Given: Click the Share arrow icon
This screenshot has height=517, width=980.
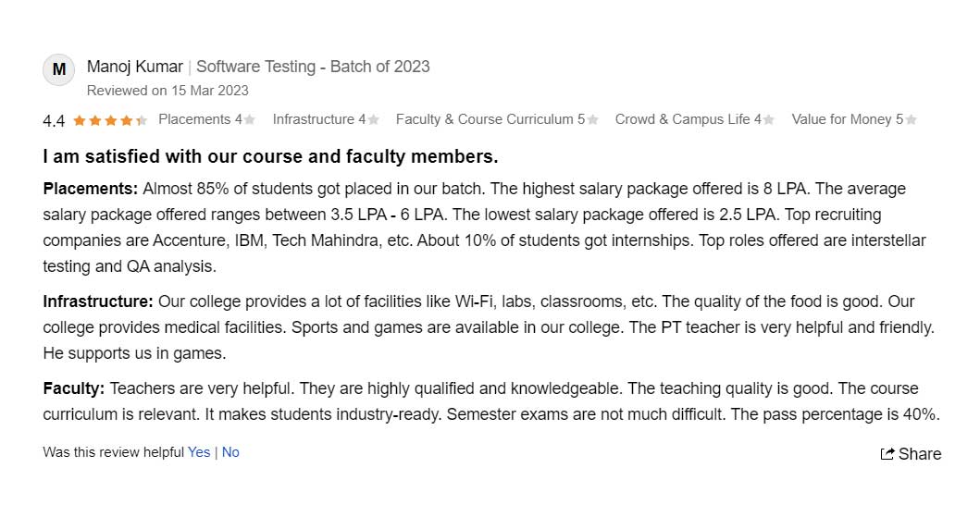Looking at the screenshot, I should tap(887, 453).
